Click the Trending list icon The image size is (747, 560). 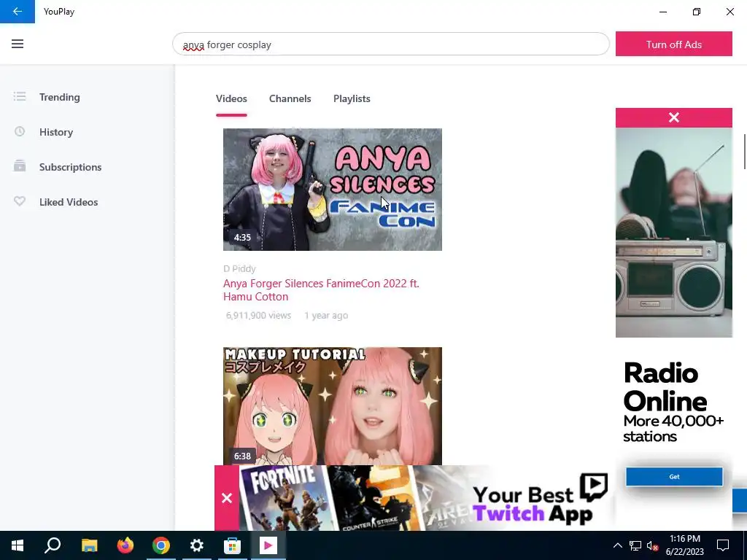(x=20, y=97)
